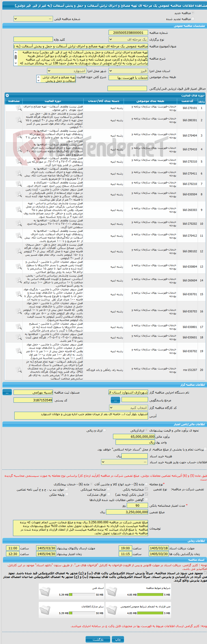This screenshot has height=644, width=207.
Task: Open شهر محل اجرا dropdown
Action: coord(66,71)
